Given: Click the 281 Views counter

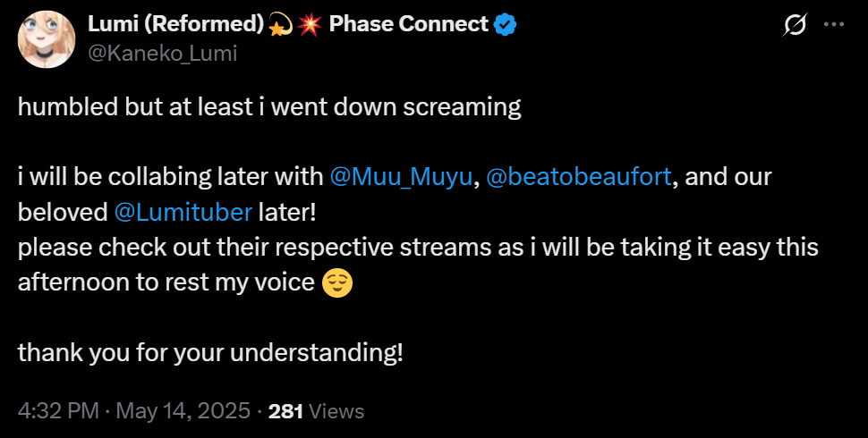Looking at the screenshot, I should coord(316,411).
